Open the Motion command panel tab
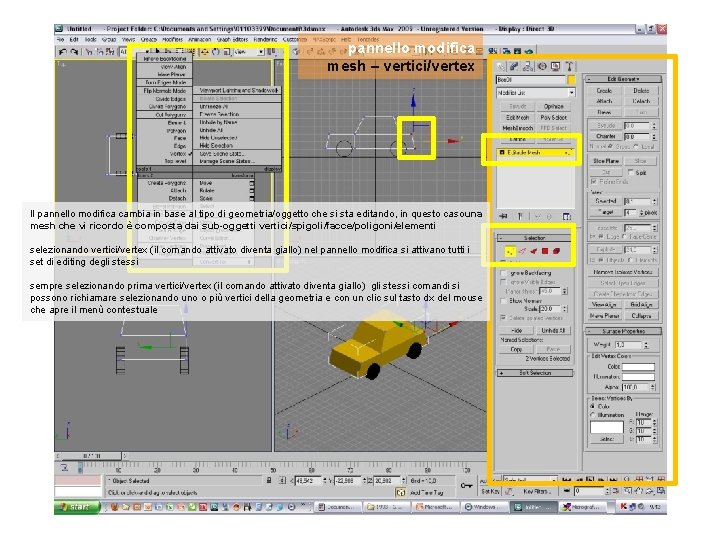 click(x=542, y=67)
